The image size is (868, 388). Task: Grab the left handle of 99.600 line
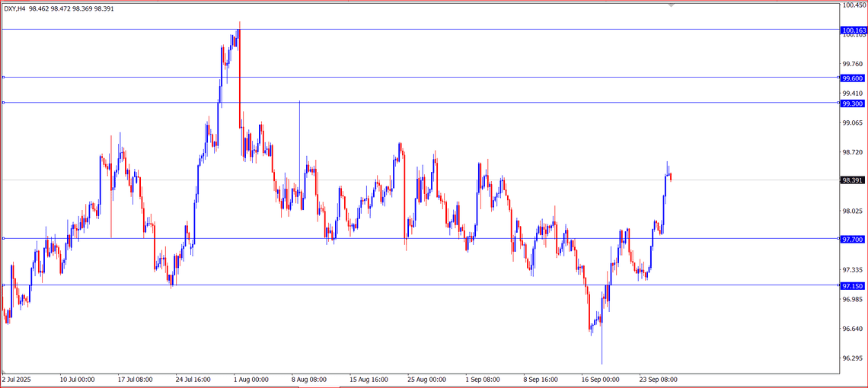pyautogui.click(x=4, y=77)
